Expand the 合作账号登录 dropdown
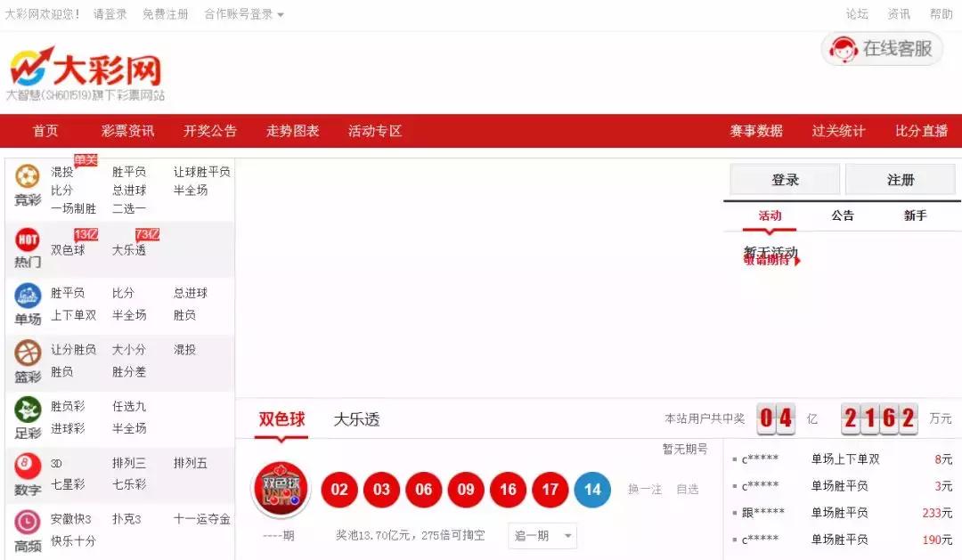962x560 pixels. pos(239,14)
